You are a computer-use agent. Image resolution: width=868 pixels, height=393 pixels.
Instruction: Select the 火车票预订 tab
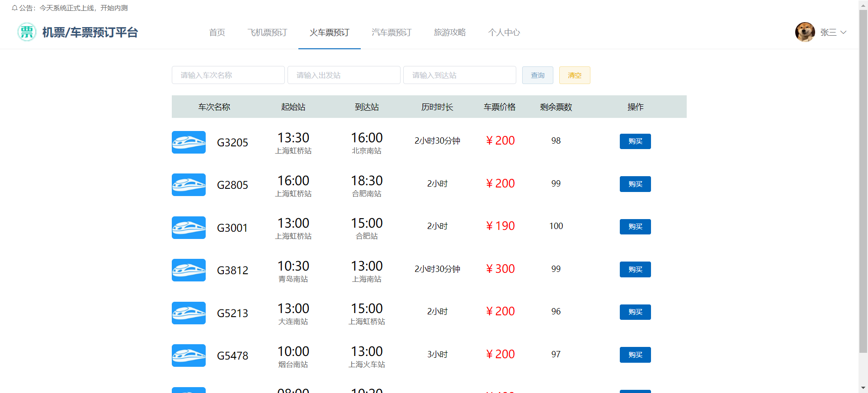tap(330, 33)
